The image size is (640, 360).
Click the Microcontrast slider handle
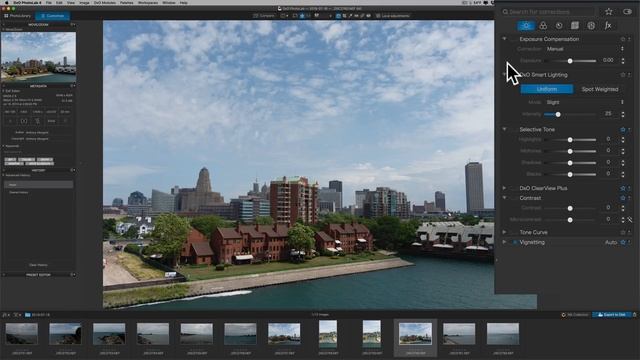coord(570,220)
